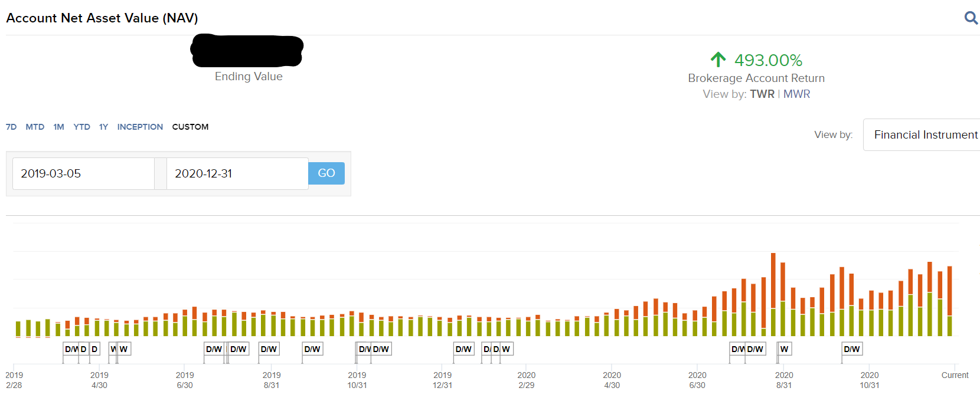Click the magnifying glass search icon
The width and height of the screenshot is (980, 401).
971,18
